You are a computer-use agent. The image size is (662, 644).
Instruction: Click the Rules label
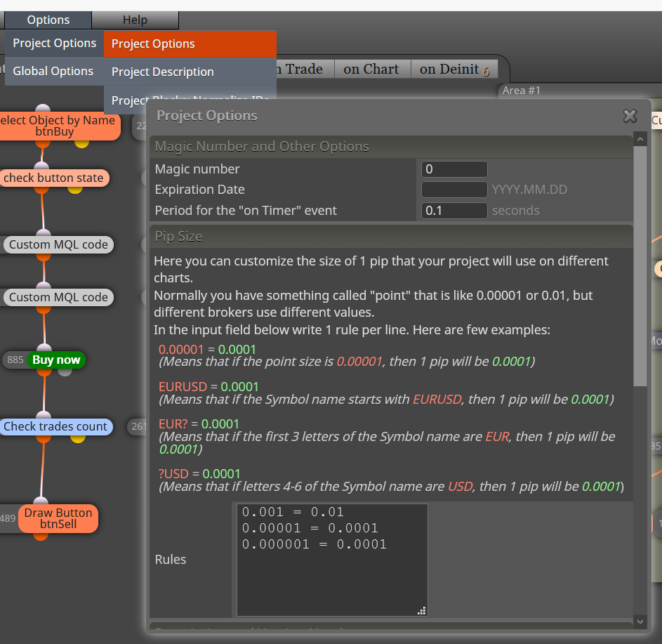171,560
